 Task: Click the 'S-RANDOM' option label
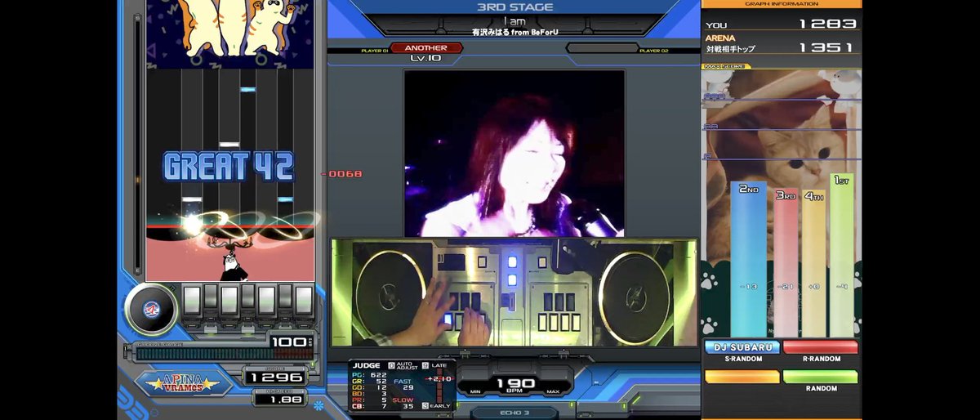click(743, 359)
